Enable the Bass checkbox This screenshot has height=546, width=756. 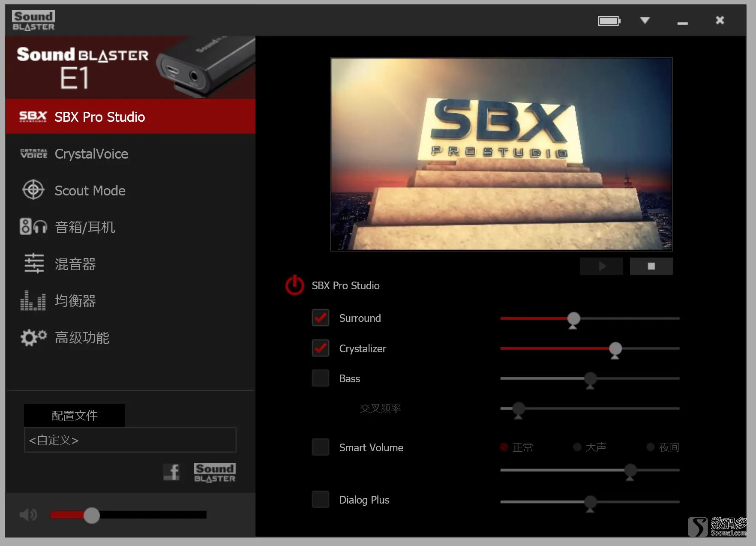pyautogui.click(x=321, y=378)
